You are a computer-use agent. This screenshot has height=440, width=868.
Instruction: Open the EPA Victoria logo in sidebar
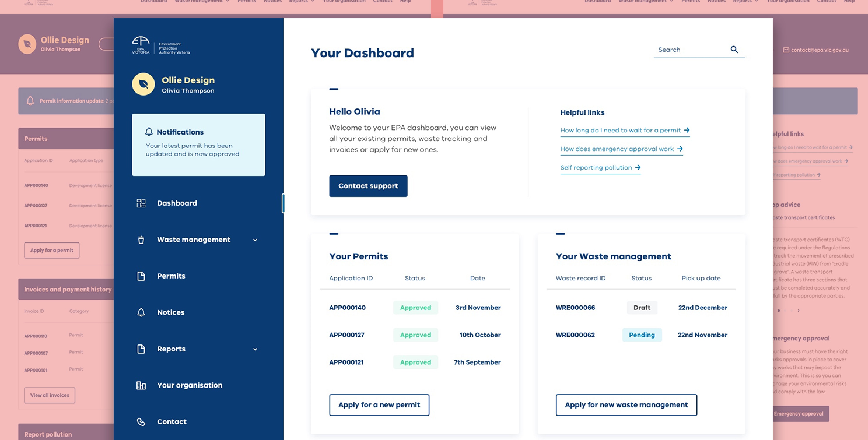click(160, 46)
